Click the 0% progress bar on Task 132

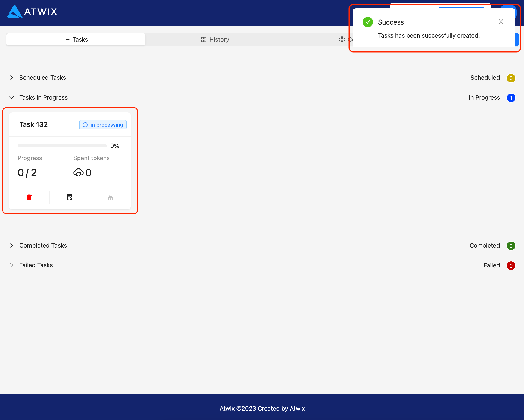tap(62, 146)
